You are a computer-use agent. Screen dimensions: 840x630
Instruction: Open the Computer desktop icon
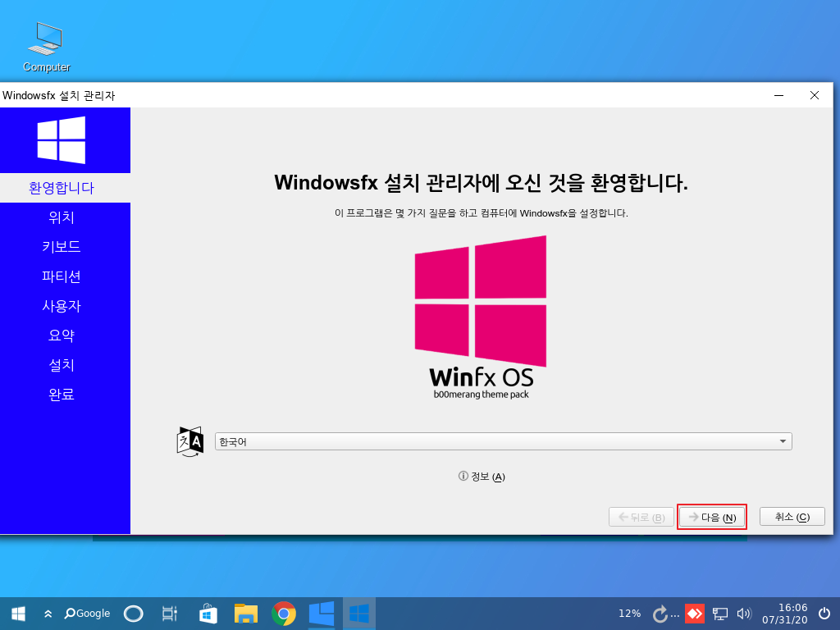(46, 47)
